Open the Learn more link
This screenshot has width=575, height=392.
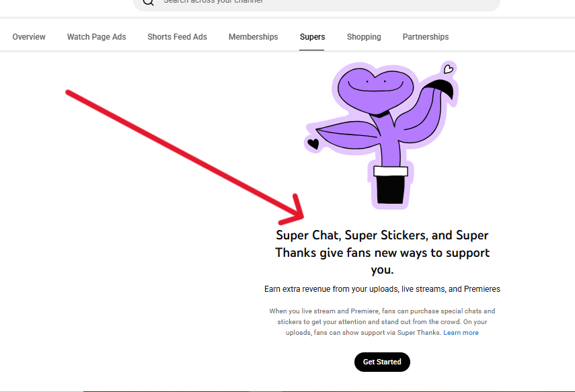point(461,333)
